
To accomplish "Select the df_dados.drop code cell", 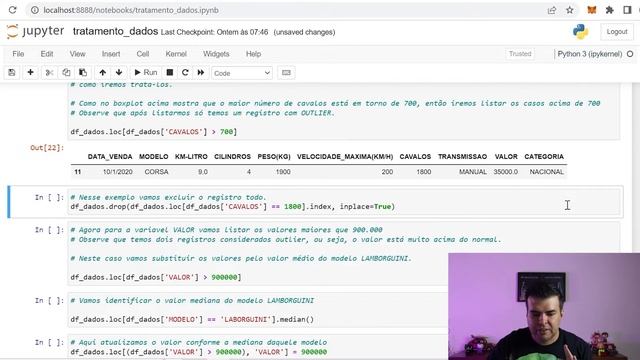I will (x=345, y=202).
